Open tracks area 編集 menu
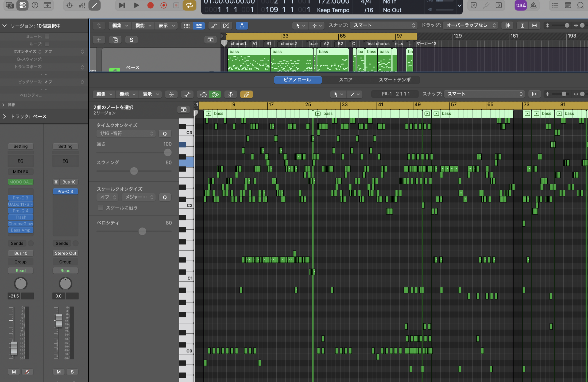The image size is (588, 382). pos(119,26)
